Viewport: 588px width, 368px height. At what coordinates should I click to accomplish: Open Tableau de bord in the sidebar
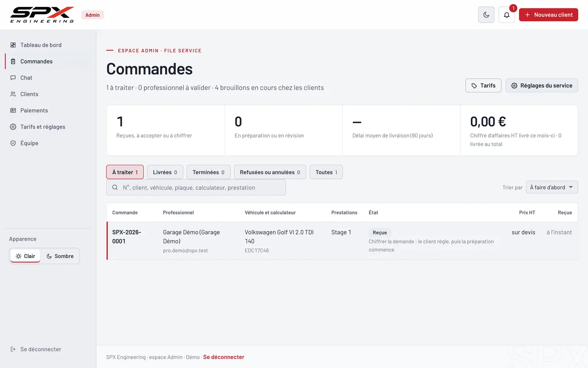point(48,45)
